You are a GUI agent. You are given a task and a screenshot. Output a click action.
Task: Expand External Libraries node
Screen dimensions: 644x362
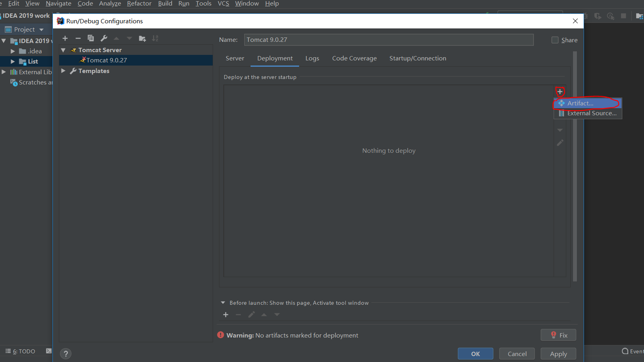coord(4,72)
